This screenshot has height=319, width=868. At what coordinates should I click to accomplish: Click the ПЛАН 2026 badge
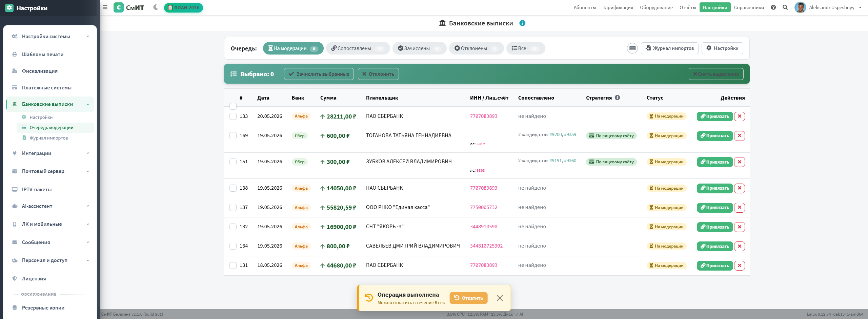click(183, 7)
